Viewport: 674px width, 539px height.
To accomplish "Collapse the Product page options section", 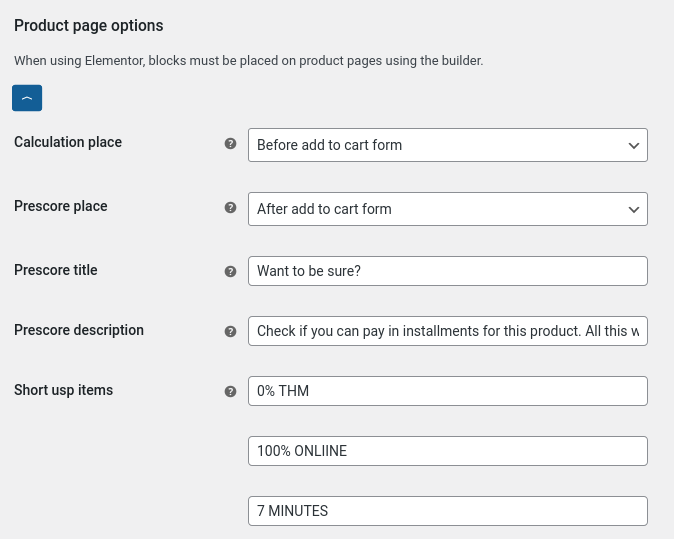I will click(27, 98).
